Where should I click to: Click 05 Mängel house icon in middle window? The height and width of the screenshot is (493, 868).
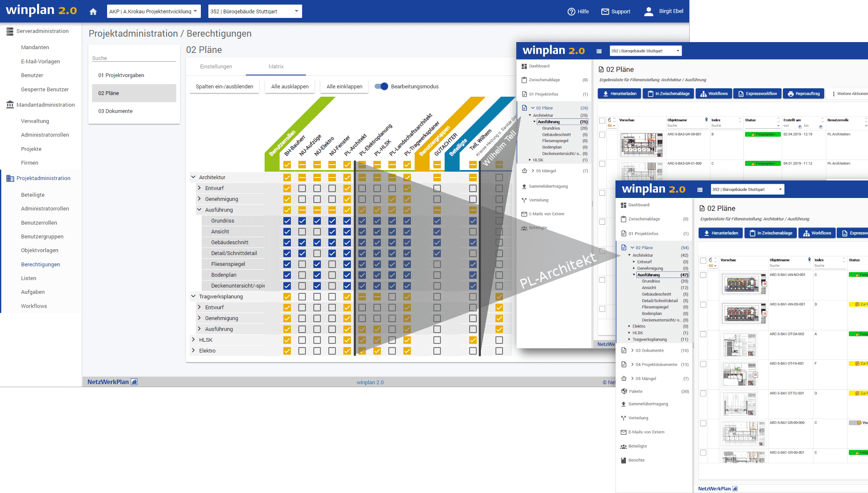tap(524, 171)
